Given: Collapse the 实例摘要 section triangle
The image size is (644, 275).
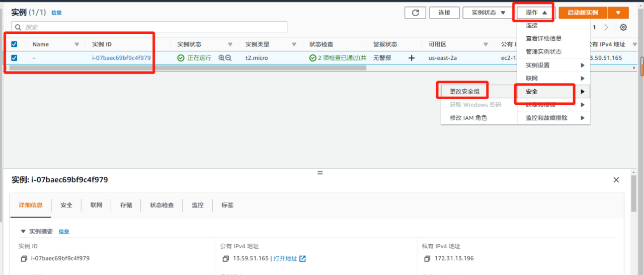Looking at the screenshot, I should [23, 232].
